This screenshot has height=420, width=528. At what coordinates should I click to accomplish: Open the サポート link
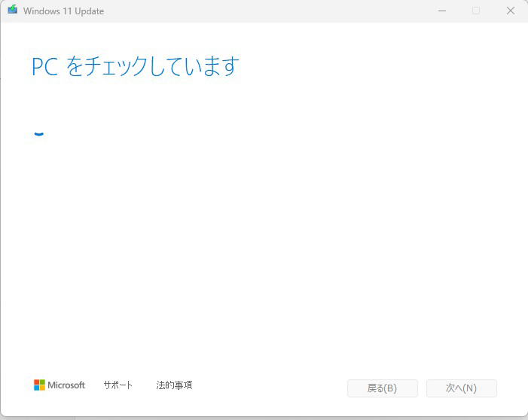click(x=118, y=385)
